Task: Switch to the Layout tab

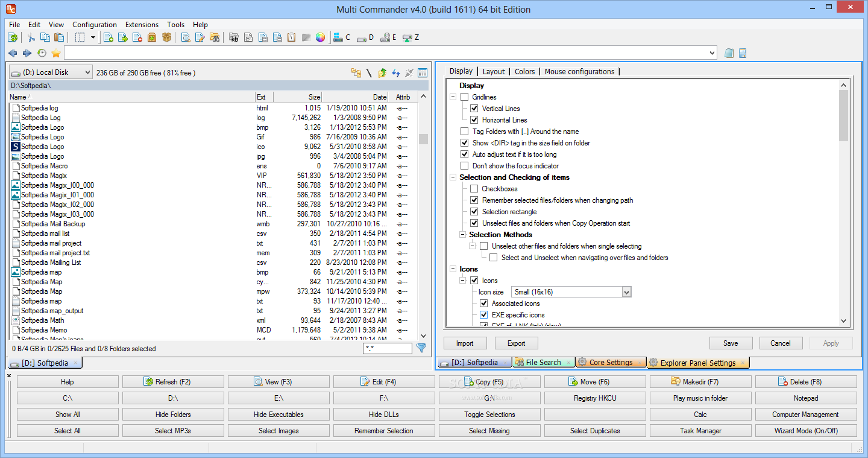Action: click(x=494, y=71)
